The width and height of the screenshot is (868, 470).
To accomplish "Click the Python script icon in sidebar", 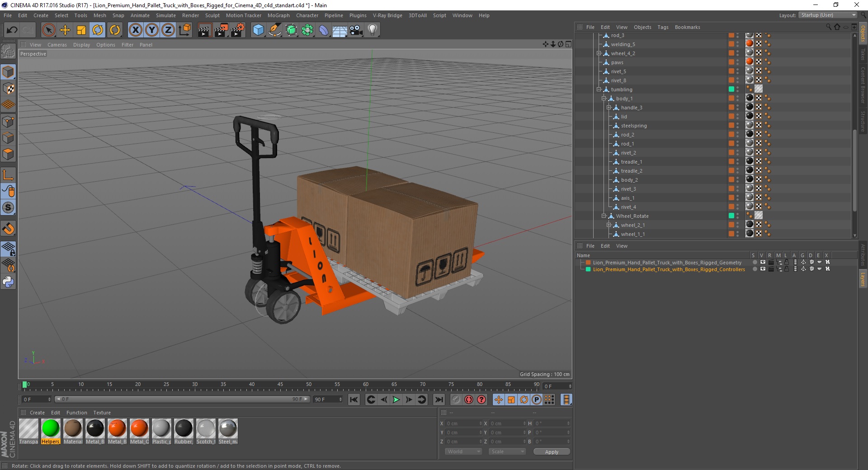I will (8, 282).
